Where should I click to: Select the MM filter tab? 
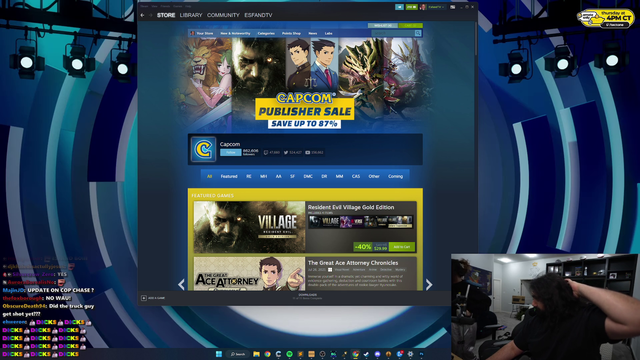click(x=340, y=176)
